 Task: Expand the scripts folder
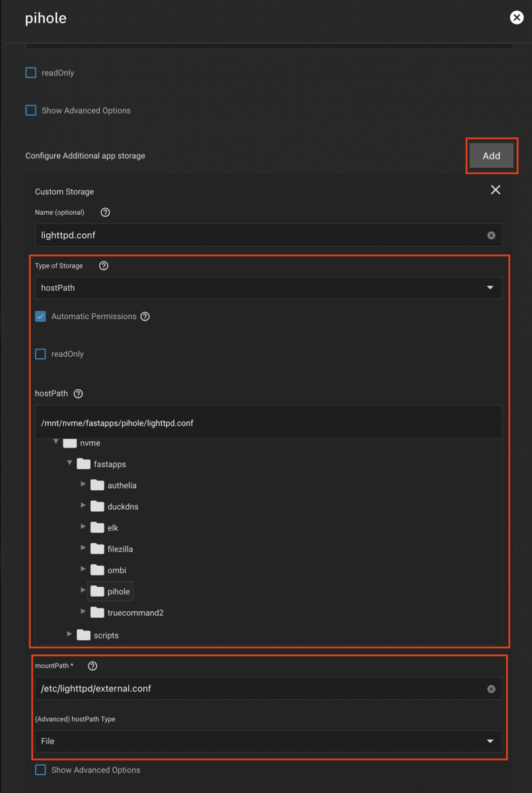(x=70, y=634)
